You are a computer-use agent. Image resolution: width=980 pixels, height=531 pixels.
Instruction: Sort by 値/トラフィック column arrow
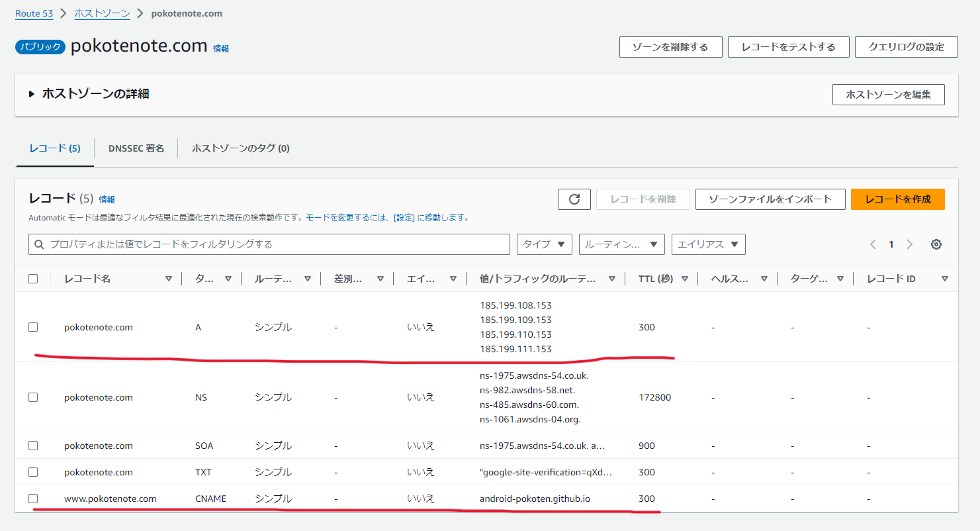pos(612,279)
